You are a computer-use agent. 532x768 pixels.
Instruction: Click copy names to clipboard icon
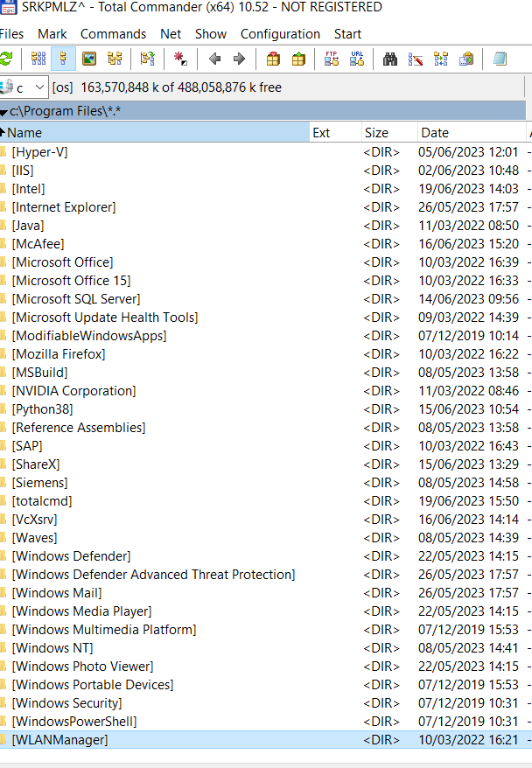(x=465, y=59)
